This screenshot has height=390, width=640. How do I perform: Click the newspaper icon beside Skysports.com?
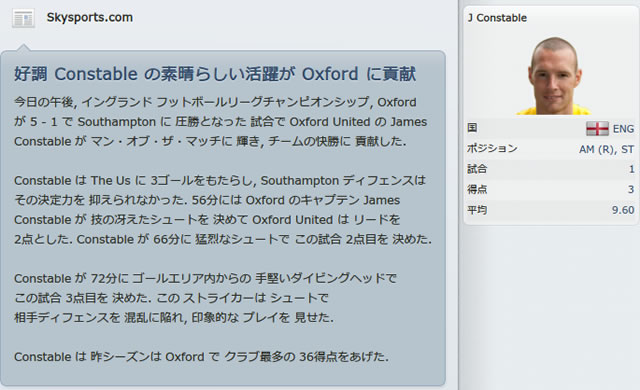(23, 18)
